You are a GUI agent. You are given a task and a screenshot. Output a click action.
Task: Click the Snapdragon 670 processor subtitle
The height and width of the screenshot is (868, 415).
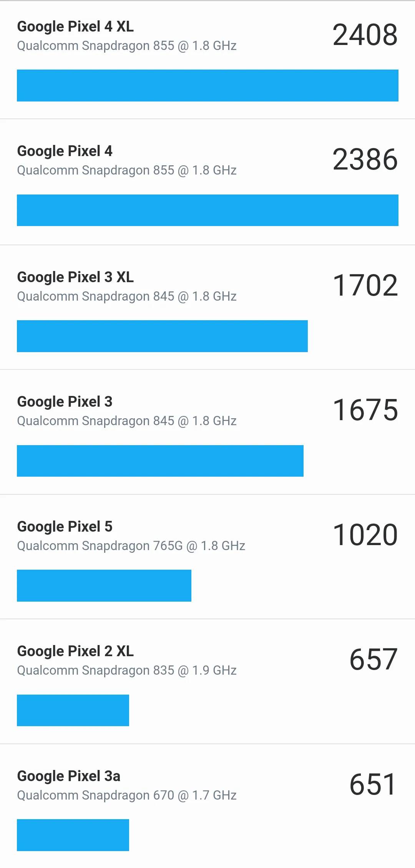pyautogui.click(x=127, y=795)
